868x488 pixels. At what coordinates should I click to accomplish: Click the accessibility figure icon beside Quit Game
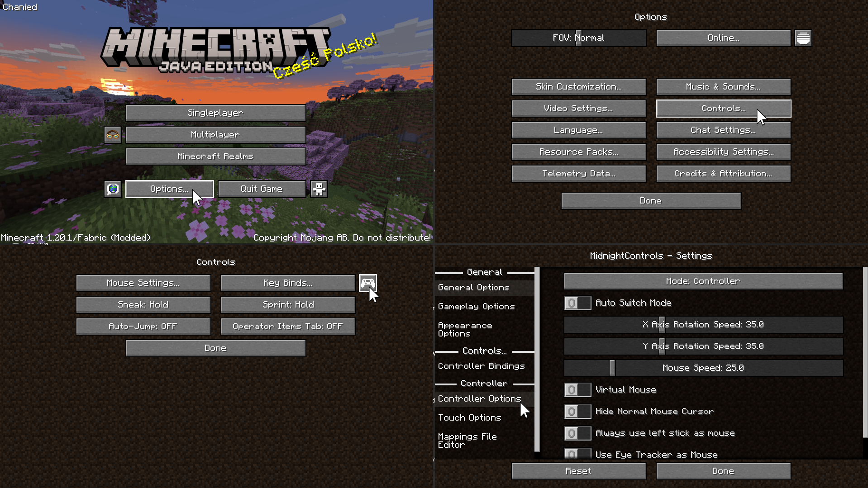[x=319, y=189]
